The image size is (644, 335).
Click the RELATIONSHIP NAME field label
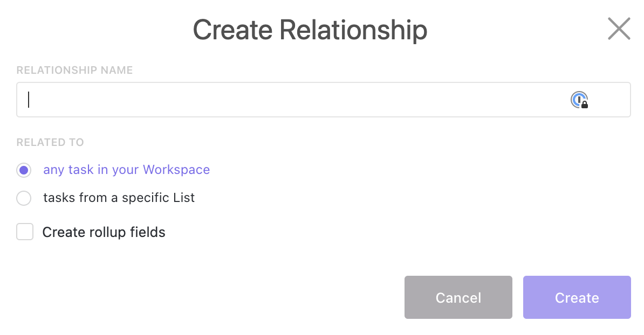[74, 71]
